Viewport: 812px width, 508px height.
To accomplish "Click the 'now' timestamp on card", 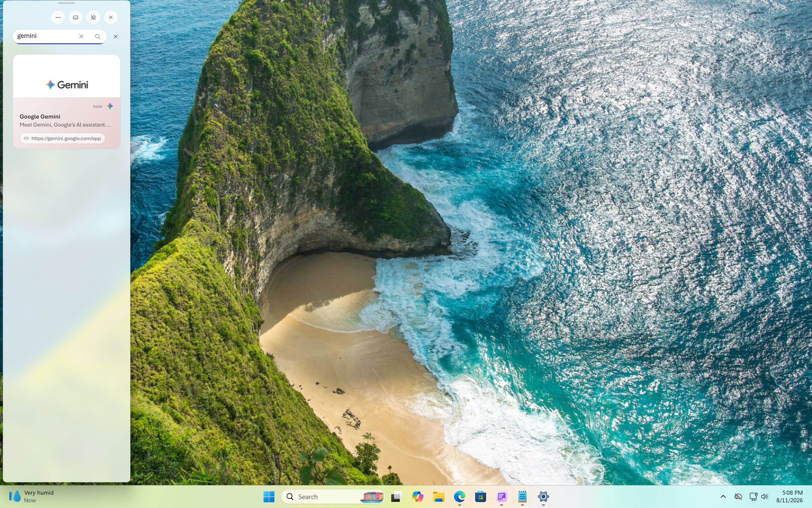I will (x=97, y=106).
